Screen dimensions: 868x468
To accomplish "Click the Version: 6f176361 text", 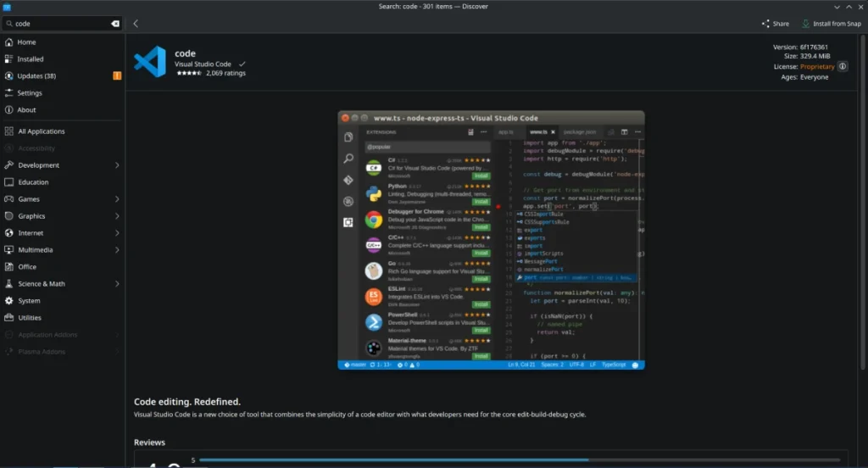I will coord(800,47).
